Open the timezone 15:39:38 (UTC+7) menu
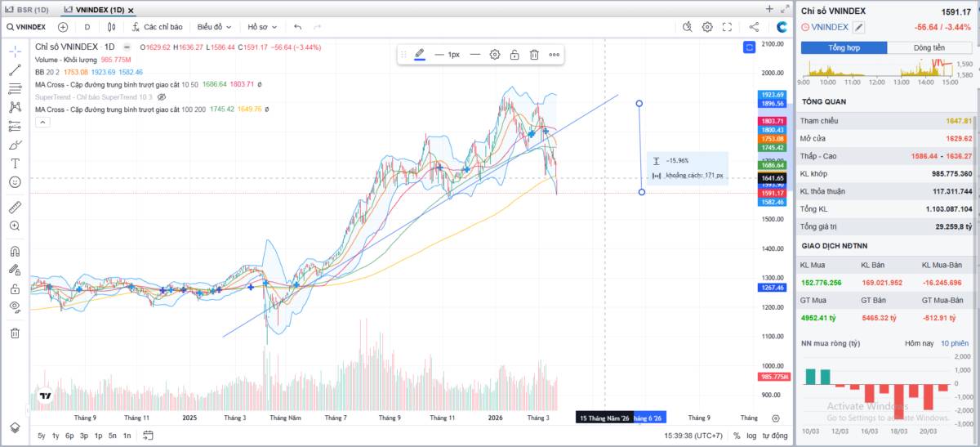This screenshot has width=980, height=447. tap(693, 436)
